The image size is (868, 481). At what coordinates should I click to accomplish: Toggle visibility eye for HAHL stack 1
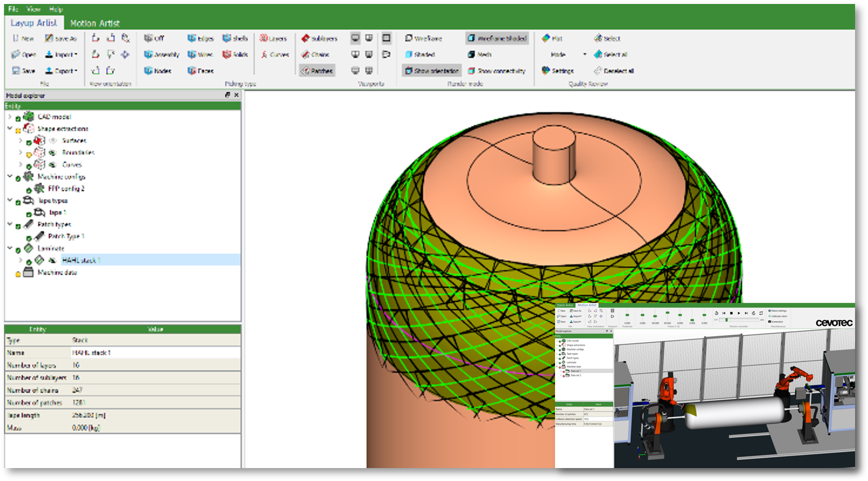click(x=53, y=260)
